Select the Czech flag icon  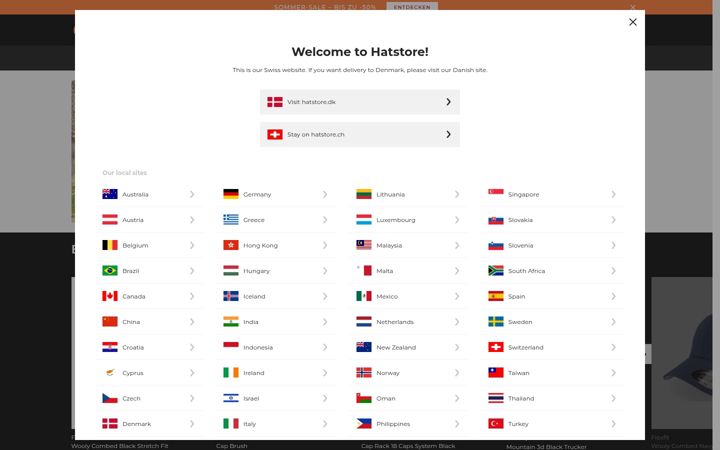[110, 398]
